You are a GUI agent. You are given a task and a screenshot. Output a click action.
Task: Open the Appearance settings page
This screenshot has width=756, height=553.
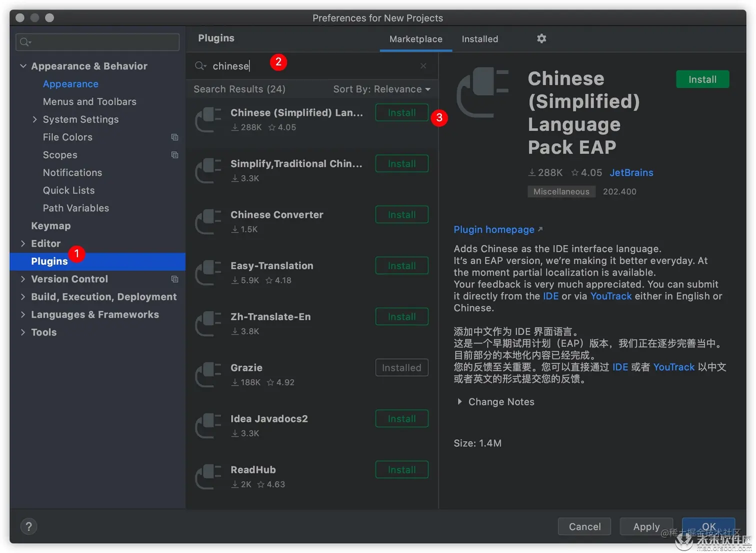point(70,84)
